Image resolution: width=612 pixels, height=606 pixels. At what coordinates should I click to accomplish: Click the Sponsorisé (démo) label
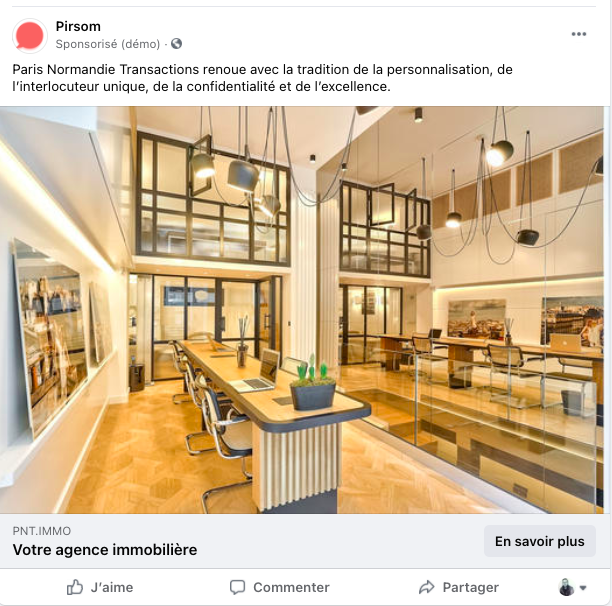[108, 44]
